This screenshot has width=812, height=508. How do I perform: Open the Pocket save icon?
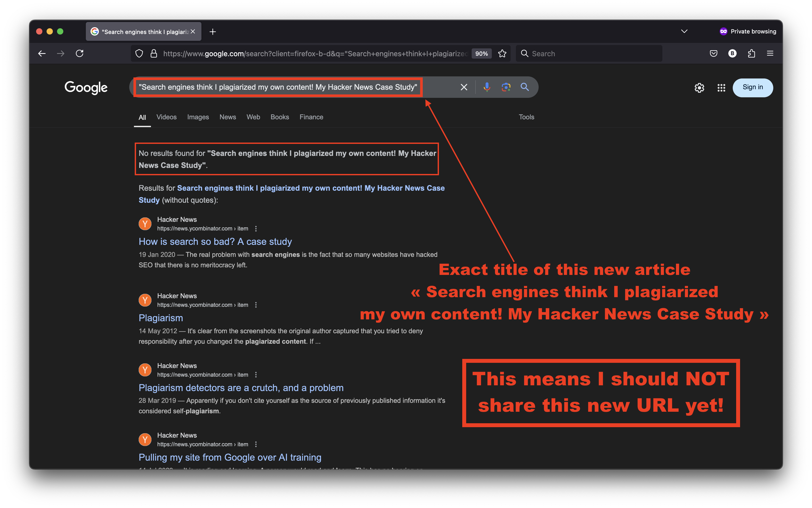(x=714, y=53)
